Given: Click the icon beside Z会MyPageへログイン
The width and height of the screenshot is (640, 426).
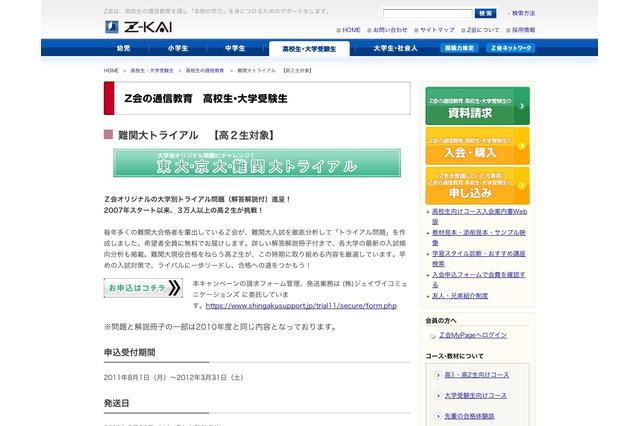Looking at the screenshot, I should [x=432, y=336].
